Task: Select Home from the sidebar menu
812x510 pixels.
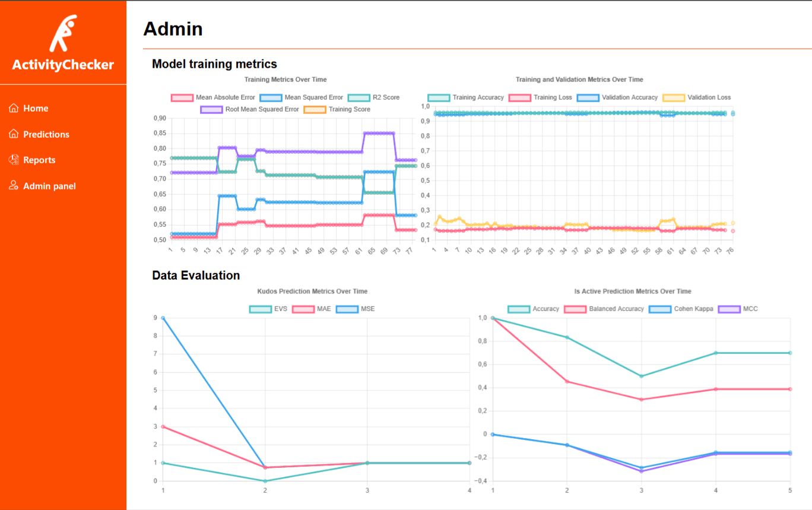Action: 37,108
